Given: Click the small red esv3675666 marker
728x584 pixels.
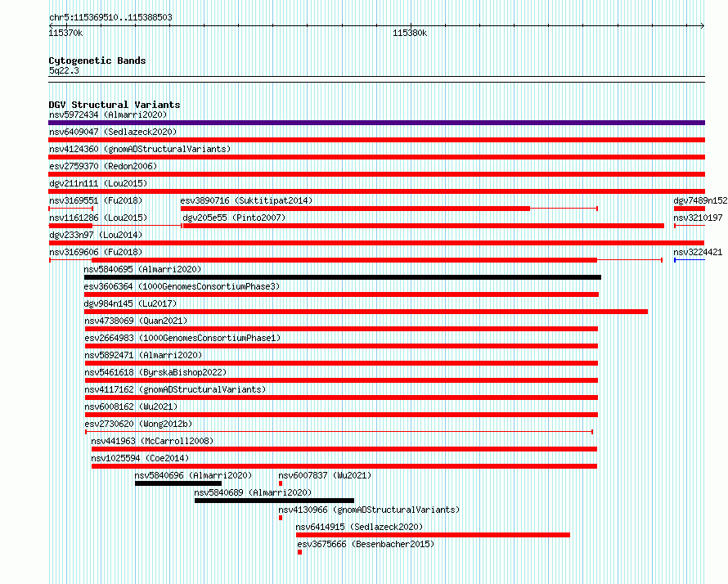Looking at the screenshot, I should pyautogui.click(x=300, y=552).
